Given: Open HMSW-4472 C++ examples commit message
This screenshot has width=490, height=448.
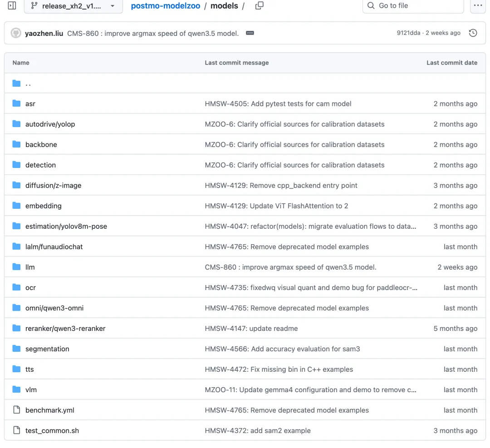Looking at the screenshot, I should (x=279, y=369).
